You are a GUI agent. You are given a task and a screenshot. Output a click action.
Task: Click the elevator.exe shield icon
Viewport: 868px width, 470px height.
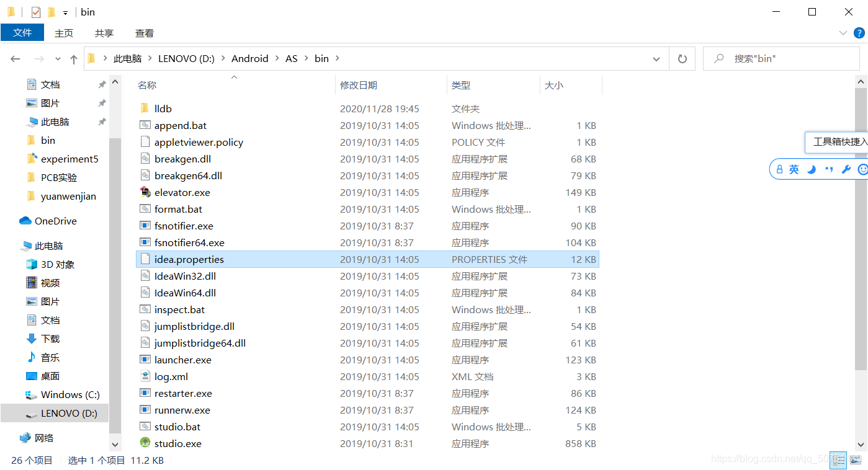(x=145, y=192)
